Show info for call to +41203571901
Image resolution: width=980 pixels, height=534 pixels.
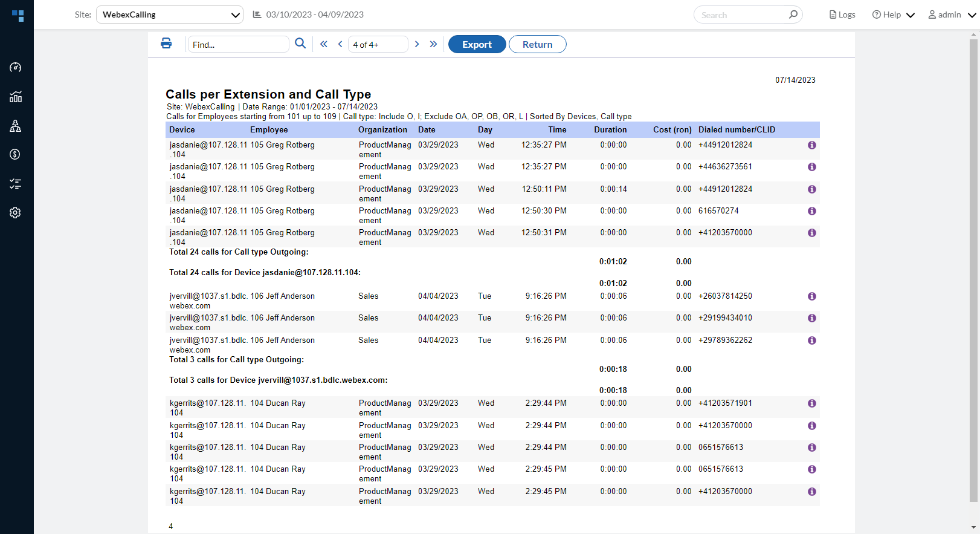pyautogui.click(x=812, y=403)
